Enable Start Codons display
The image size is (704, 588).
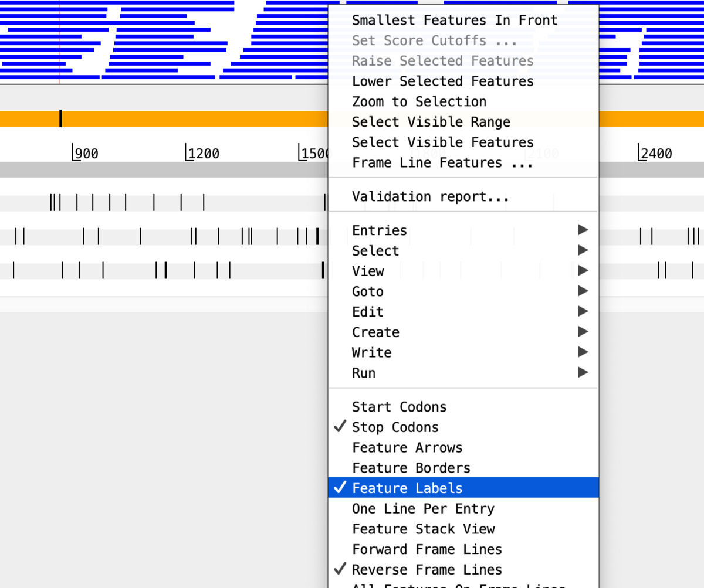463,407
